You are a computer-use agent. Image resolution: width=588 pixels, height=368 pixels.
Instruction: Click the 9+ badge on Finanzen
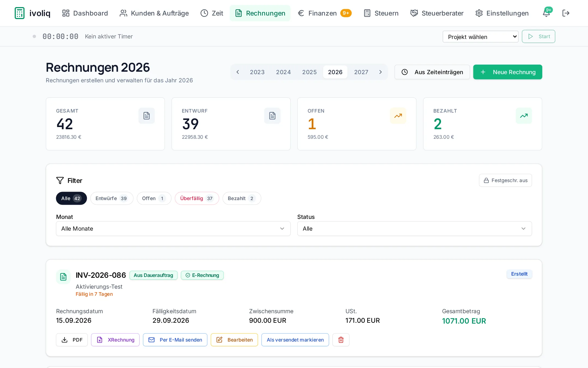tap(346, 13)
